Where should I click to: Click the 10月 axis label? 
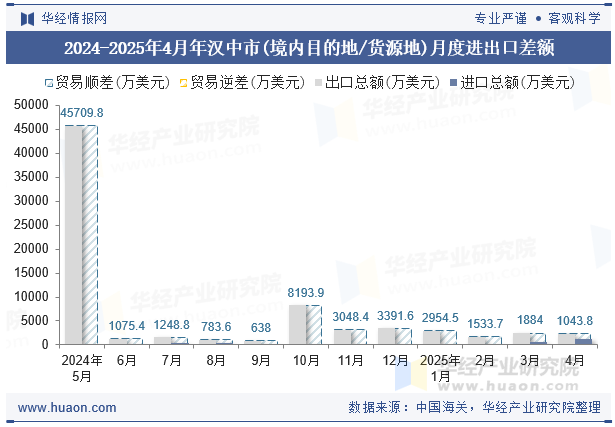click(x=306, y=360)
